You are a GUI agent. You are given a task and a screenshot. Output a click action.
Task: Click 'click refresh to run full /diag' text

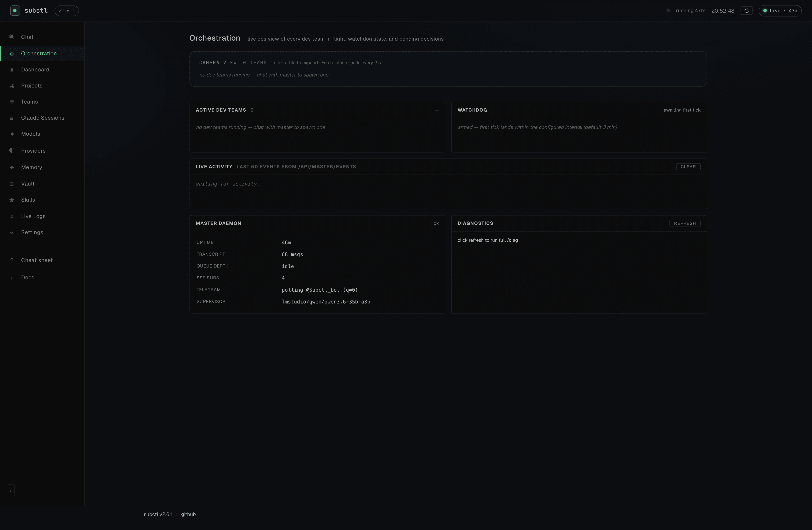point(488,240)
